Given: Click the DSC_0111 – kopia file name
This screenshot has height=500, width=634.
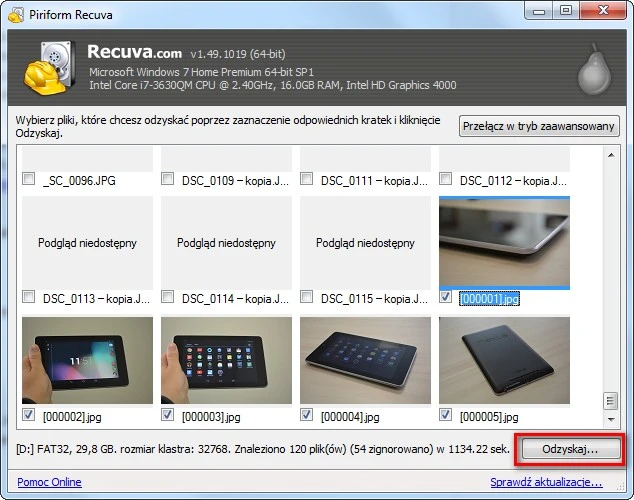Looking at the screenshot, I should coord(374,180).
